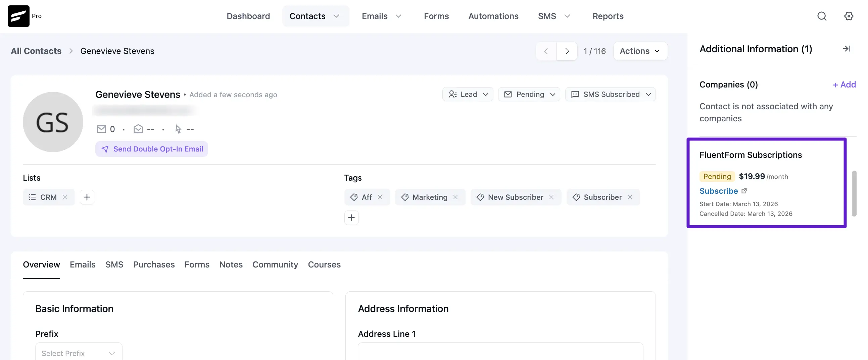Open the search icon in top bar
This screenshot has height=360, width=868.
[822, 16]
